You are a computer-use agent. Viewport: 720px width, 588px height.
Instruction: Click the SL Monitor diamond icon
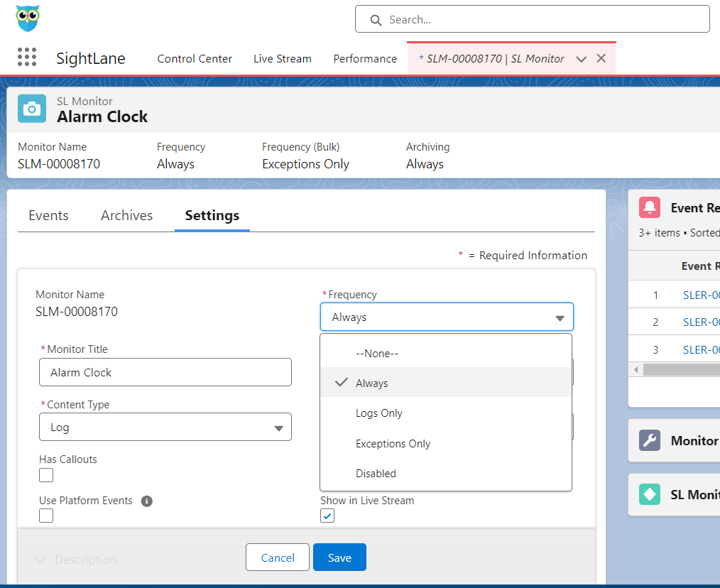point(649,494)
